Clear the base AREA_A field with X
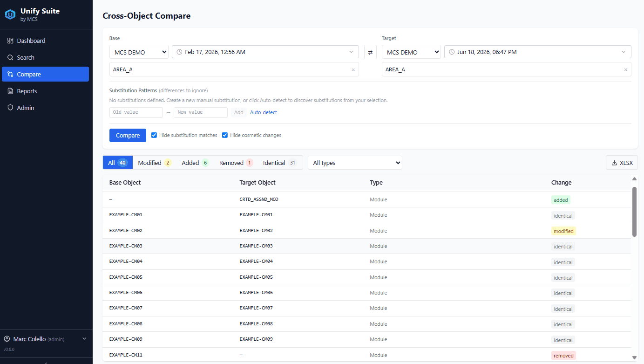 pos(353,69)
